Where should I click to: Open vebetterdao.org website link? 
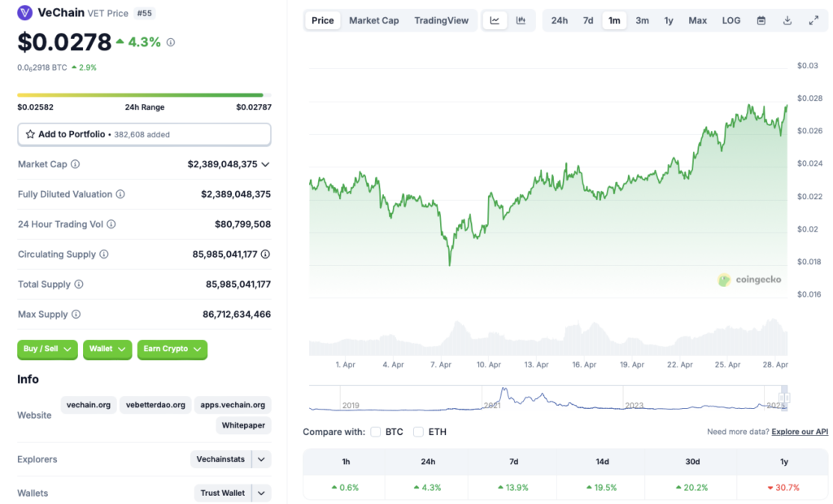click(155, 405)
